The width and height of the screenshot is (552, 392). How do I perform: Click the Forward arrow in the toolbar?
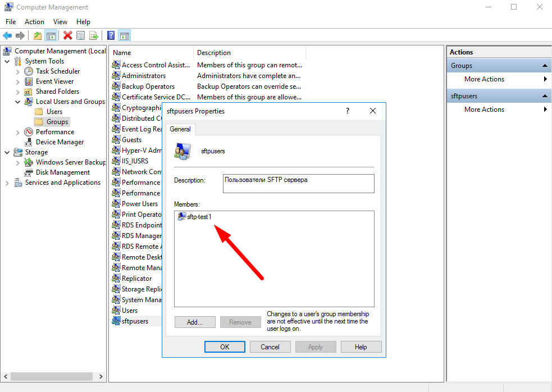(20, 35)
